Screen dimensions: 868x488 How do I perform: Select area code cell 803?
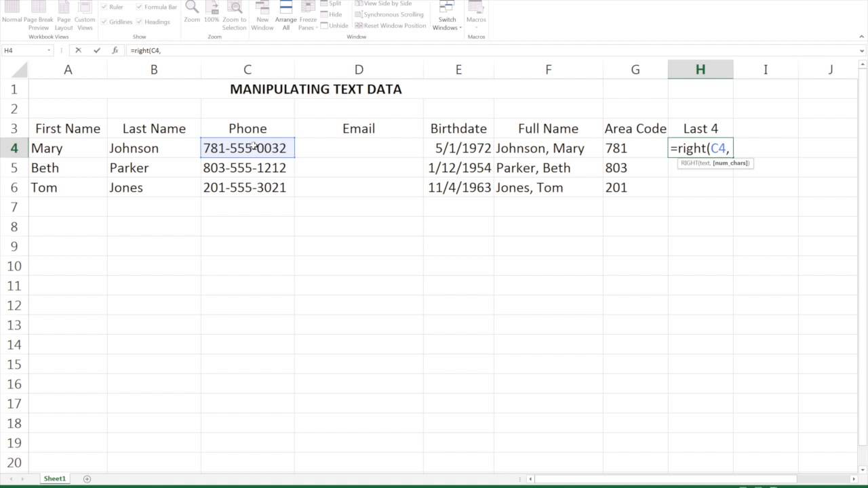pyautogui.click(x=635, y=167)
